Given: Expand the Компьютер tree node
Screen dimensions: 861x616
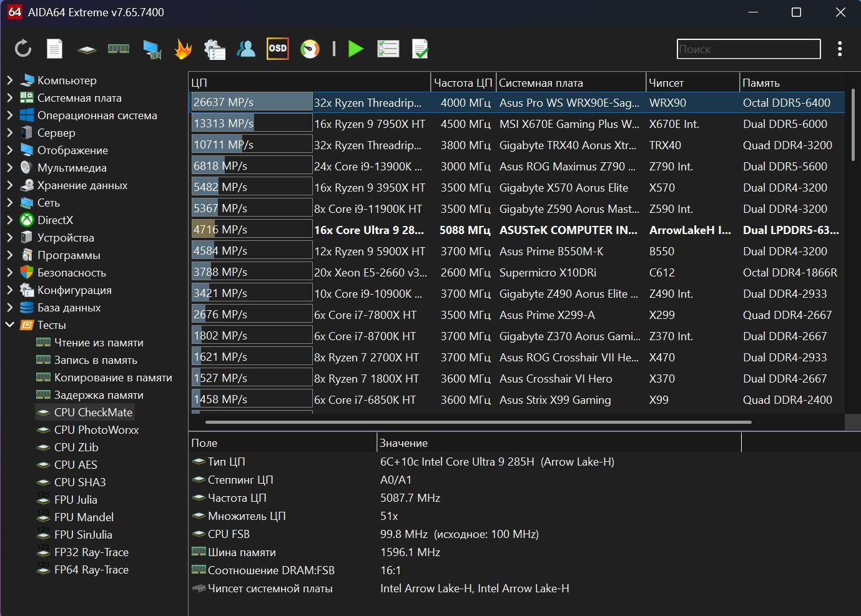Looking at the screenshot, I should pos(9,81).
